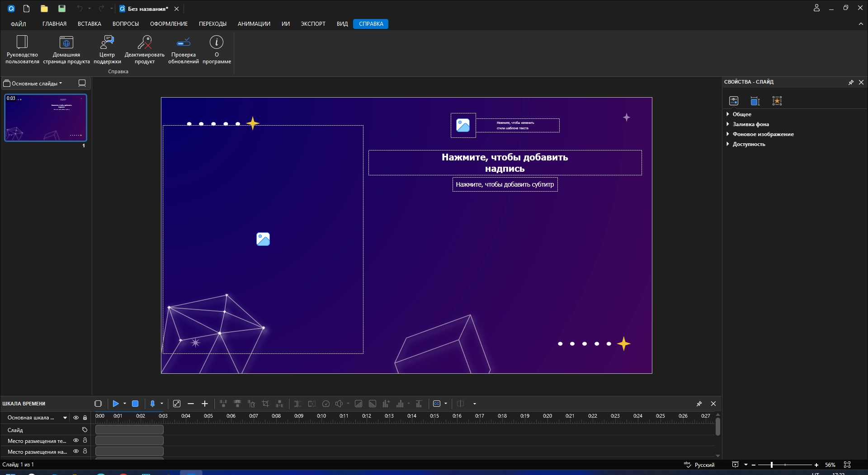Toggle lock on Место размещения те... track

(85, 440)
